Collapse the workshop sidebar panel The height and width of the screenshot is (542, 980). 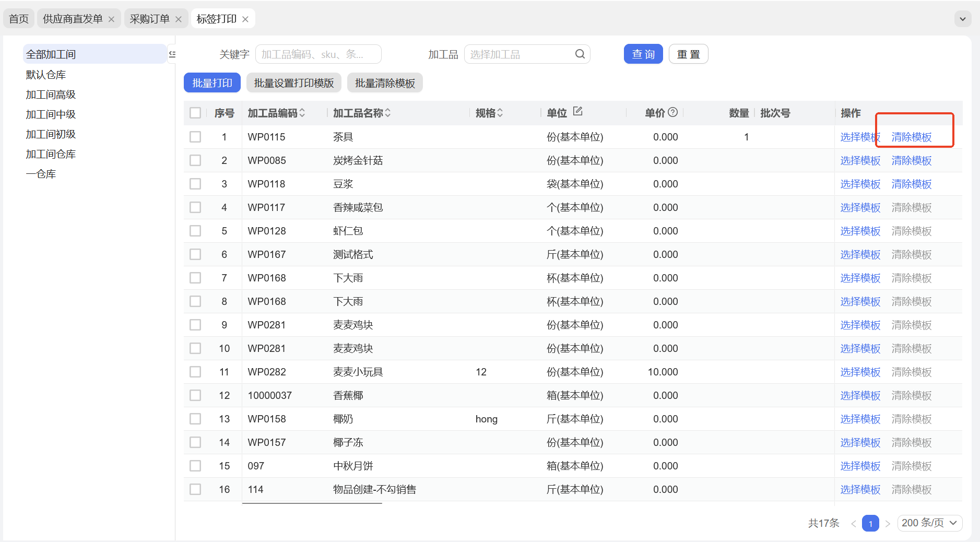(x=172, y=54)
